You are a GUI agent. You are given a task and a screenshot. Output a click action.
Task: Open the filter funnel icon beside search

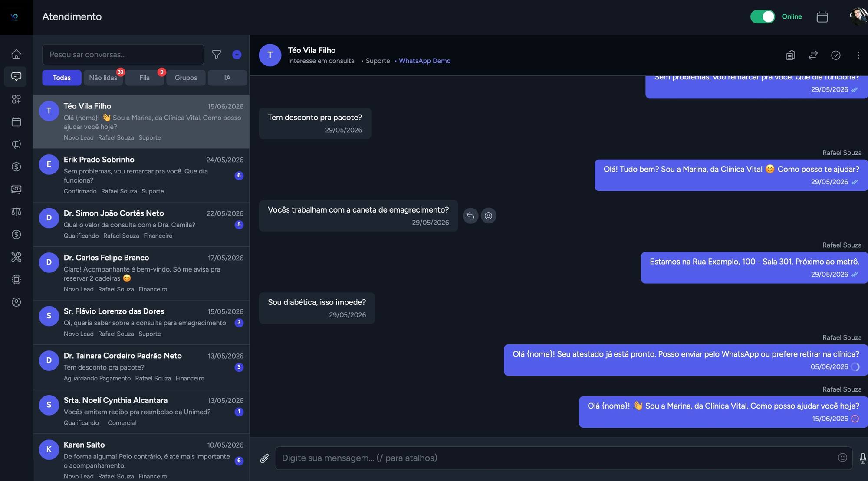(216, 55)
